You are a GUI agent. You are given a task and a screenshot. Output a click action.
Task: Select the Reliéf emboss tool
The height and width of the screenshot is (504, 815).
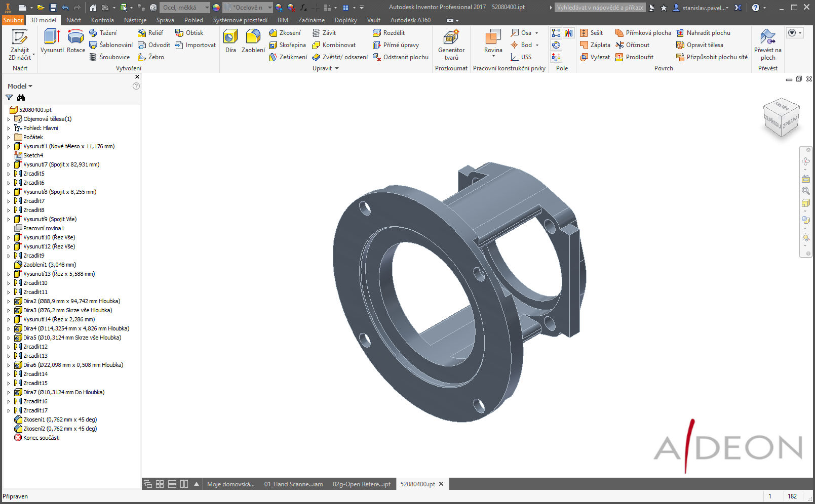point(150,33)
